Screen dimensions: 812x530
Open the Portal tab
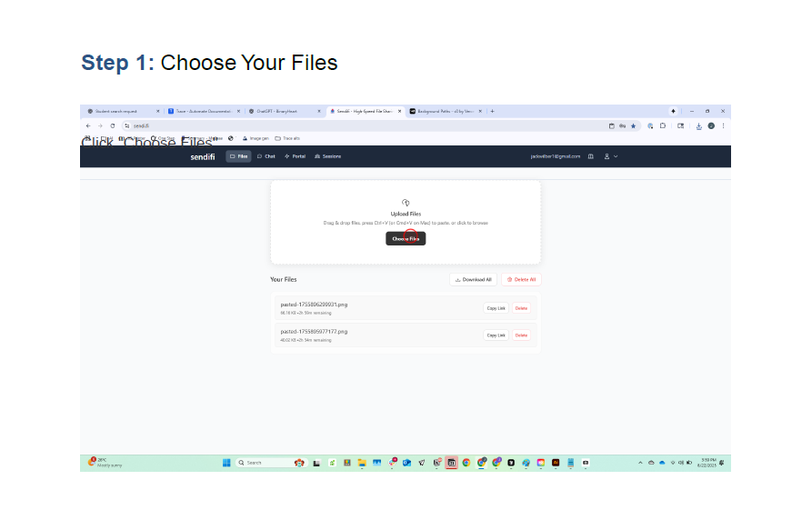tap(295, 156)
